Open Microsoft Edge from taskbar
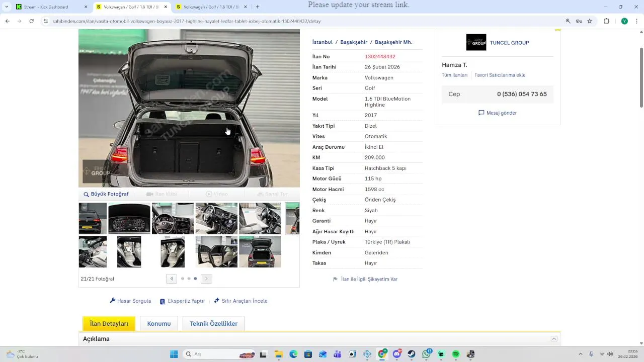Viewport: 644px width, 362px height. (x=293, y=354)
